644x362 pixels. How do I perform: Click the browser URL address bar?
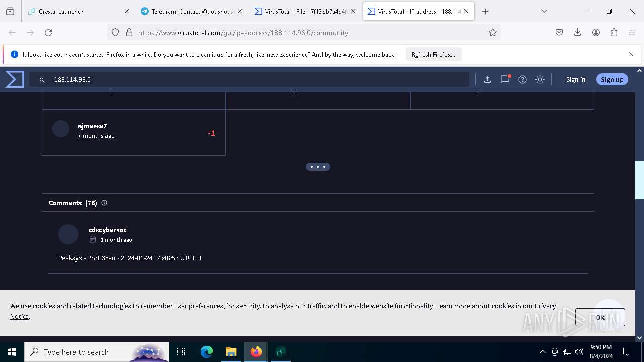coord(304,32)
